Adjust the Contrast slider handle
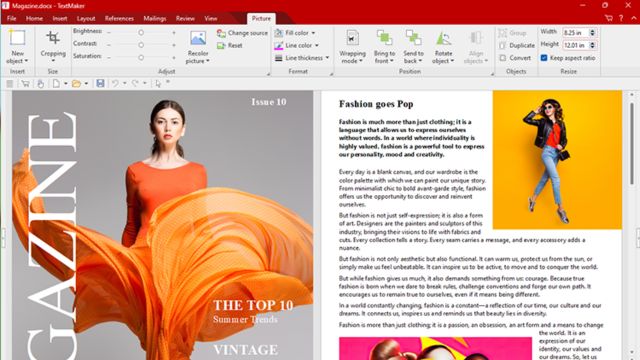 click(141, 45)
